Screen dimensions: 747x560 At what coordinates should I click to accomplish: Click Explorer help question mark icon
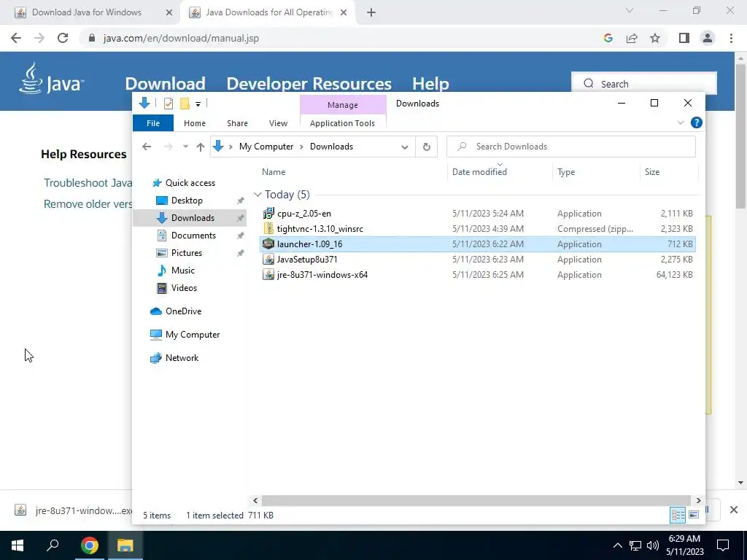pos(696,122)
